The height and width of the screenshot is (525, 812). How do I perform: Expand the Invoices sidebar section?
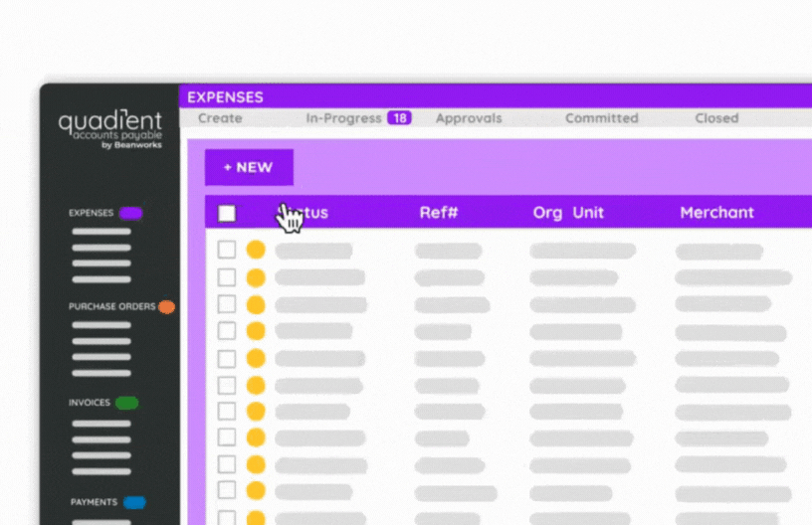[x=90, y=403]
